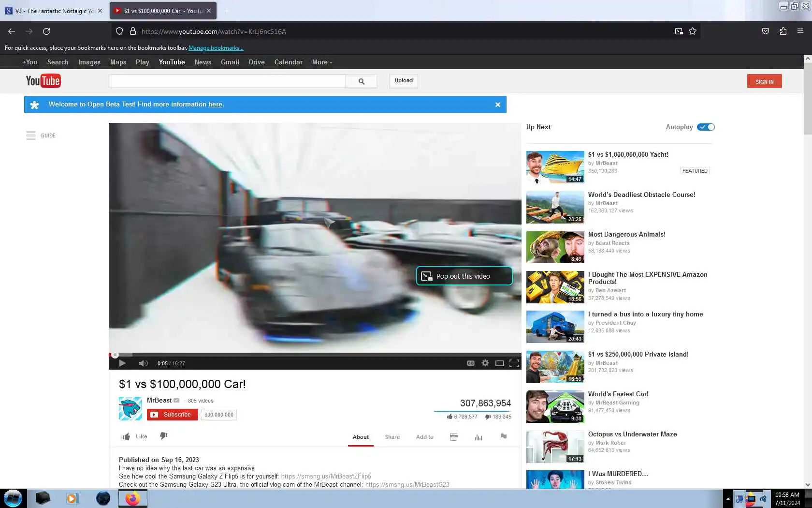
Task: Toggle the Autoplay switch
Action: [706, 127]
